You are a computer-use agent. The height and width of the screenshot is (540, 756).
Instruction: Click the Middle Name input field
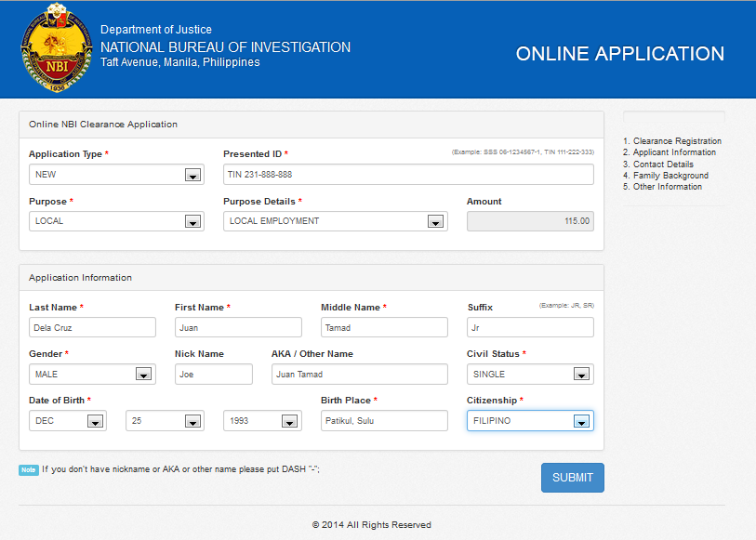click(x=384, y=327)
